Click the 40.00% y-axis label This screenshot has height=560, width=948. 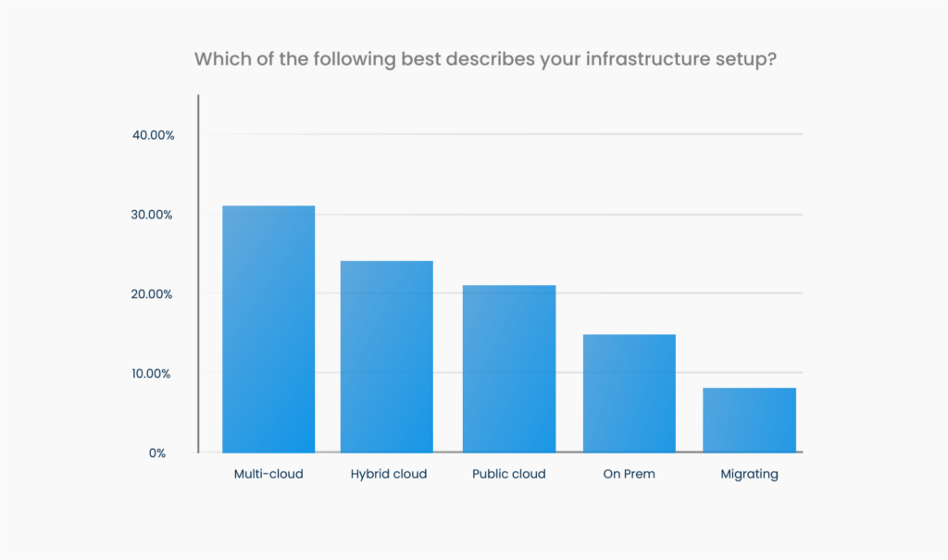[154, 135]
